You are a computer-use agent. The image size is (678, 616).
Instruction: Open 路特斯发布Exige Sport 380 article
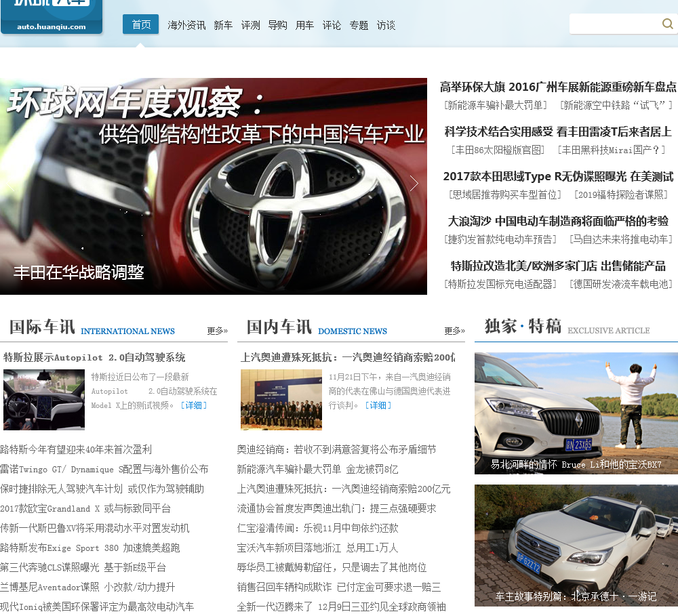click(90, 548)
